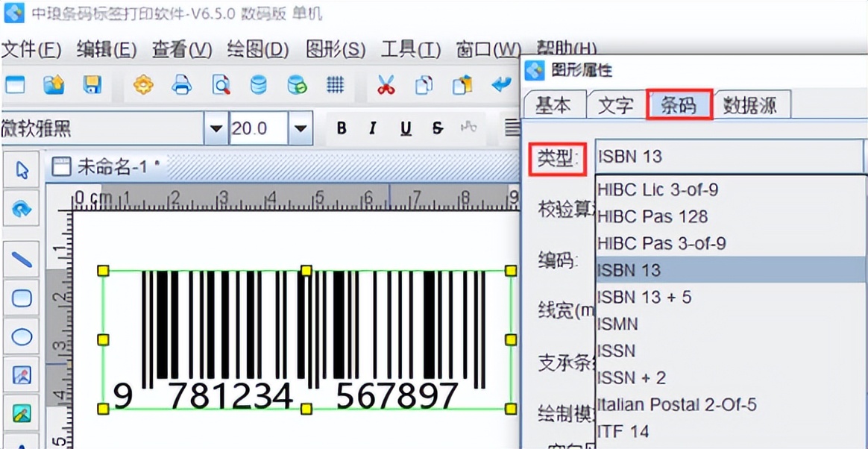Click the Print Preview magnifier icon
This screenshot has height=449, width=868.
pyautogui.click(x=221, y=84)
